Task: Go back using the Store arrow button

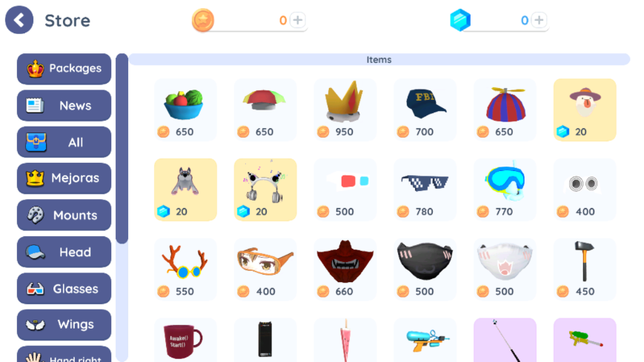Action: (x=19, y=20)
